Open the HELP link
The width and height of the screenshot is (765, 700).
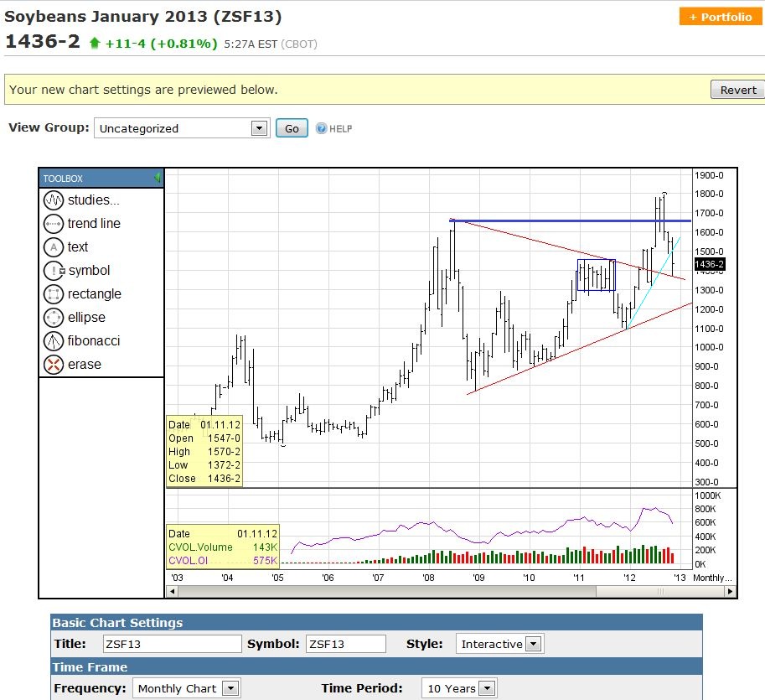(x=340, y=129)
